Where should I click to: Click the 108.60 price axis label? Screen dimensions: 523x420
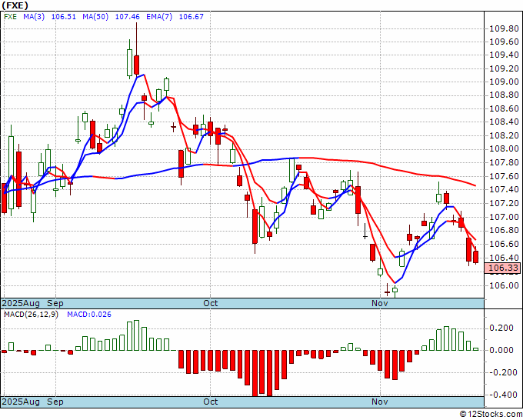[504, 108]
